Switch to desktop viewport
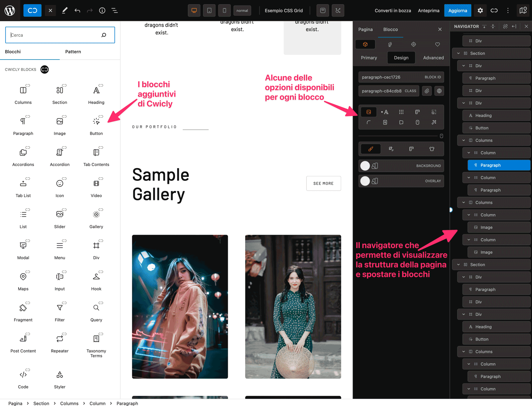The image size is (532, 406). coord(194,11)
